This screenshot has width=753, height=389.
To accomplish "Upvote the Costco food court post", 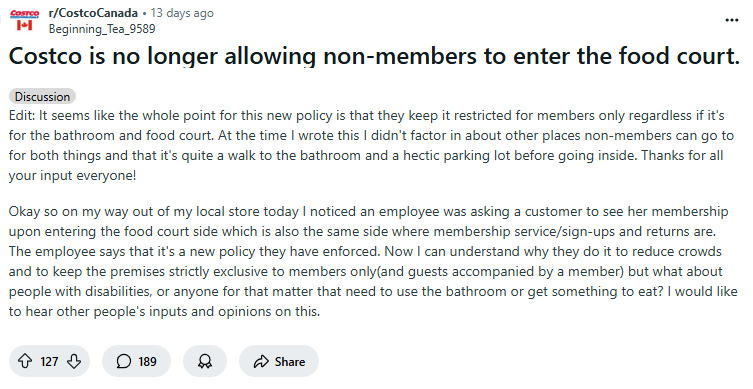I will click(25, 361).
